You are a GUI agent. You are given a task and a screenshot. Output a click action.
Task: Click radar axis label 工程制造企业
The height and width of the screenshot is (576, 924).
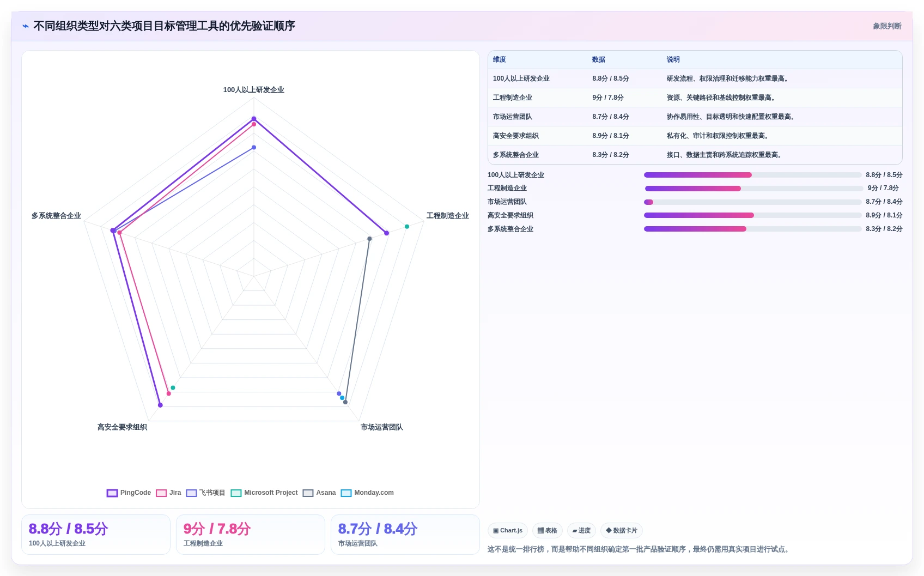tap(448, 216)
